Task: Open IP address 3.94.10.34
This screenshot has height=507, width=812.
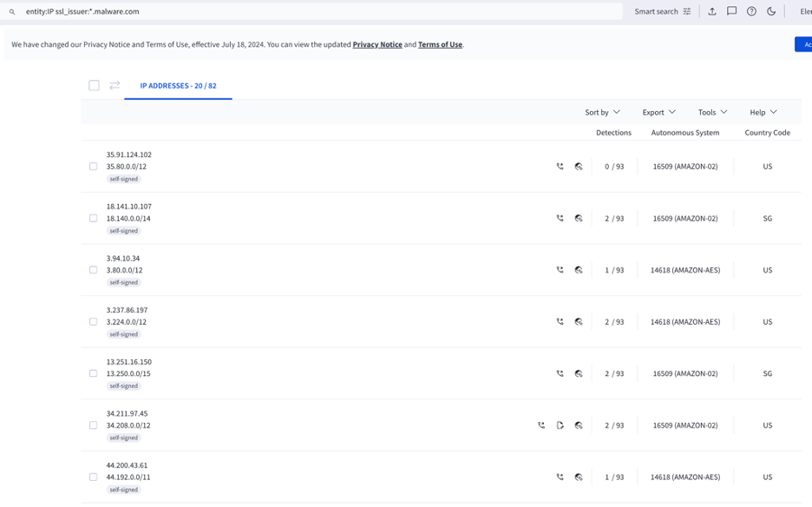Action: click(x=122, y=258)
